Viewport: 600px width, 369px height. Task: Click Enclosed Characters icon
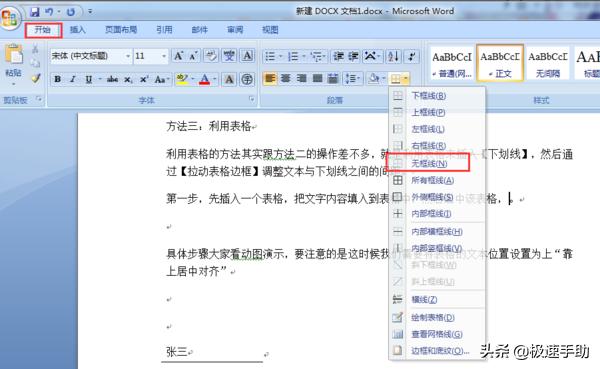click(x=248, y=79)
